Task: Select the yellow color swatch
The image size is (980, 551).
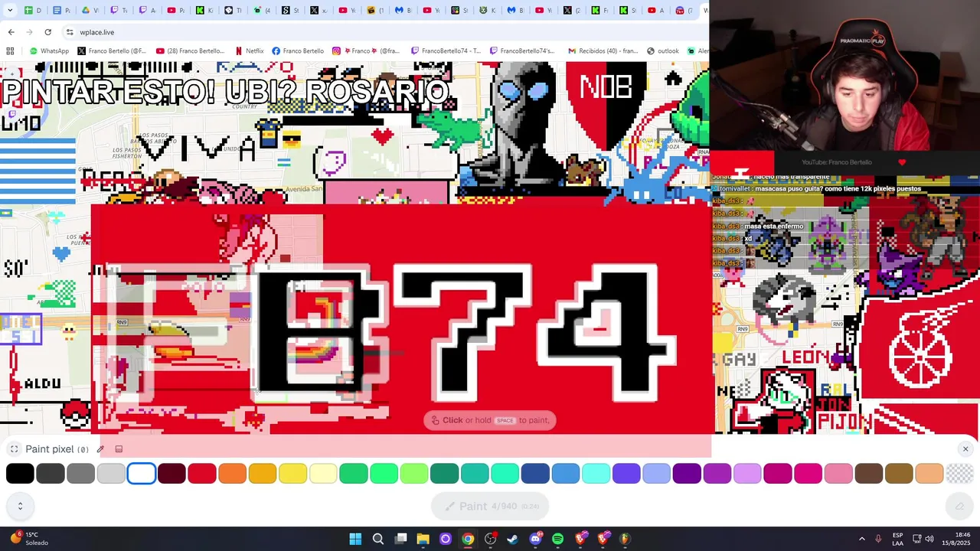Action: point(293,474)
